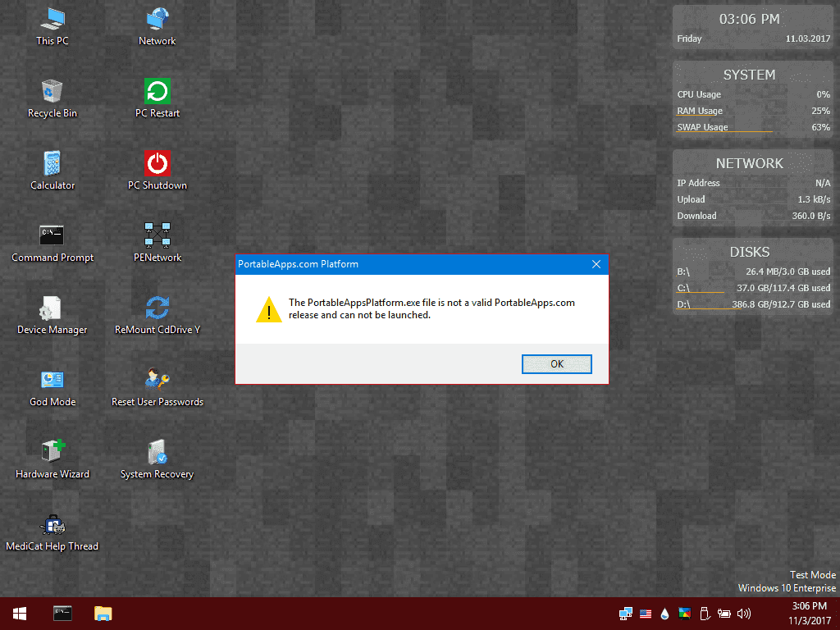Image resolution: width=840 pixels, height=630 pixels.
Task: Click the B:\ disk entry
Action: (753, 272)
